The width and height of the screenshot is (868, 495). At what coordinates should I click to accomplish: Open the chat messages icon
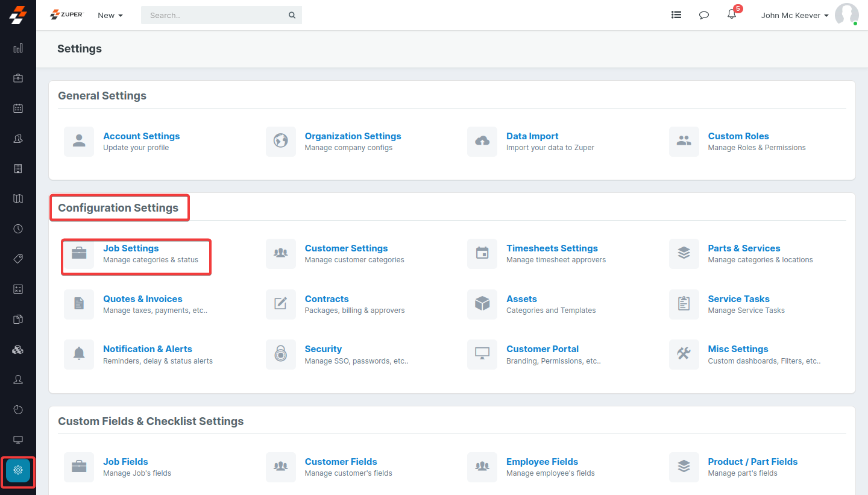[x=703, y=15]
